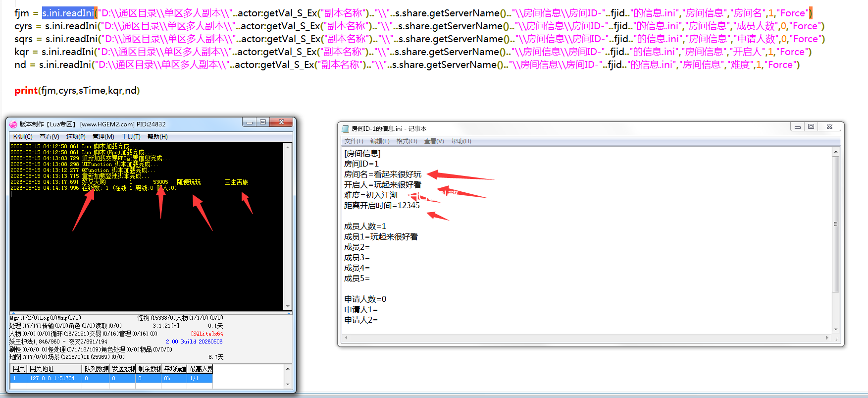Viewport: 868px width, 398px height.
Task: Open 文件(F) menu in Notepad
Action: pyautogui.click(x=354, y=141)
